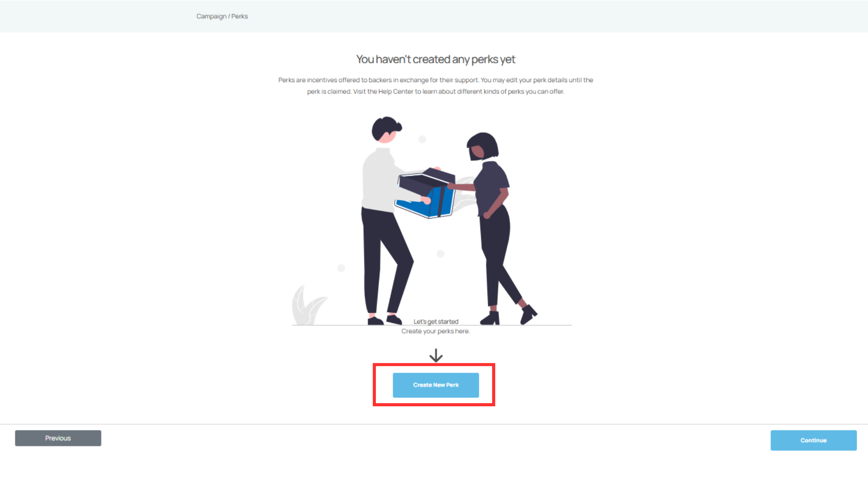Open Campaign in the breadcrumb
The height and width of the screenshot is (488, 868).
pyautogui.click(x=211, y=16)
